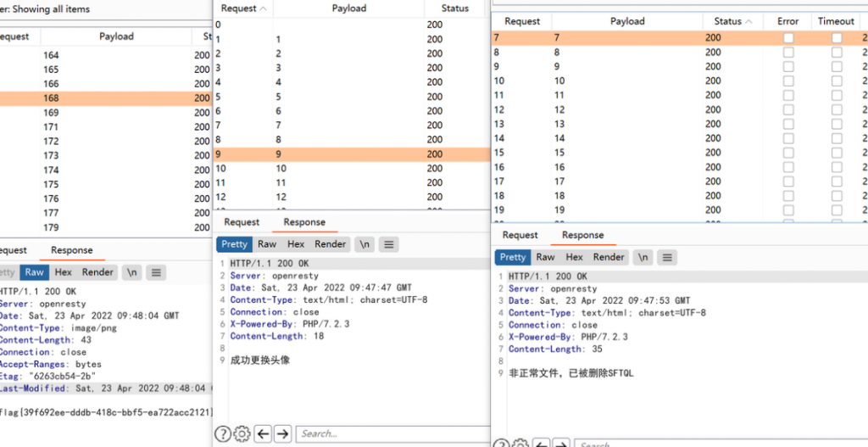Toggle the \n button in middle response panel
Image resolution: width=868 pixels, height=447 pixels.
pyautogui.click(x=364, y=244)
